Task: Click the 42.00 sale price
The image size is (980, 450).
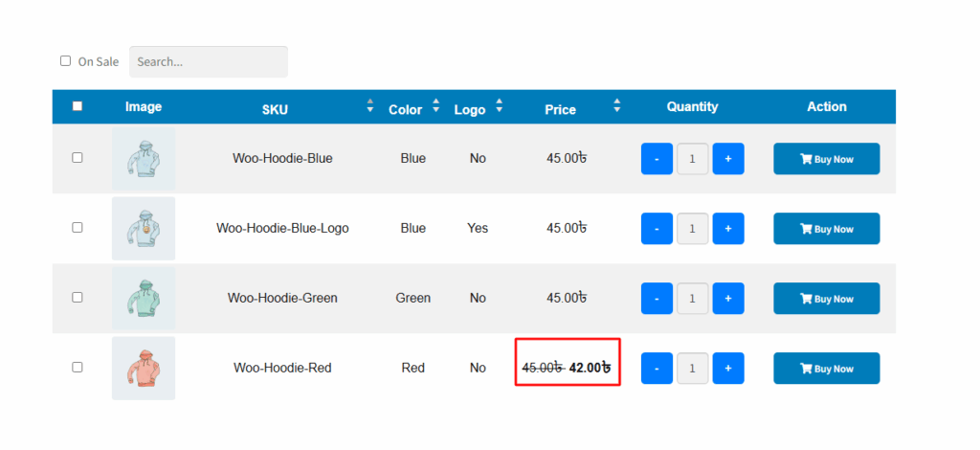Action: tap(590, 368)
